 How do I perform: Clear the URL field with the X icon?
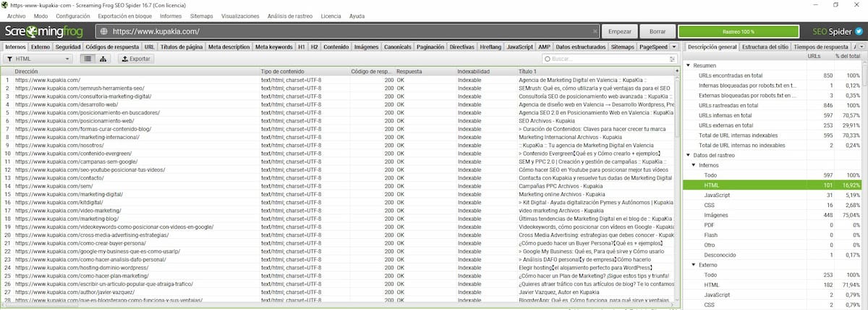[595, 32]
